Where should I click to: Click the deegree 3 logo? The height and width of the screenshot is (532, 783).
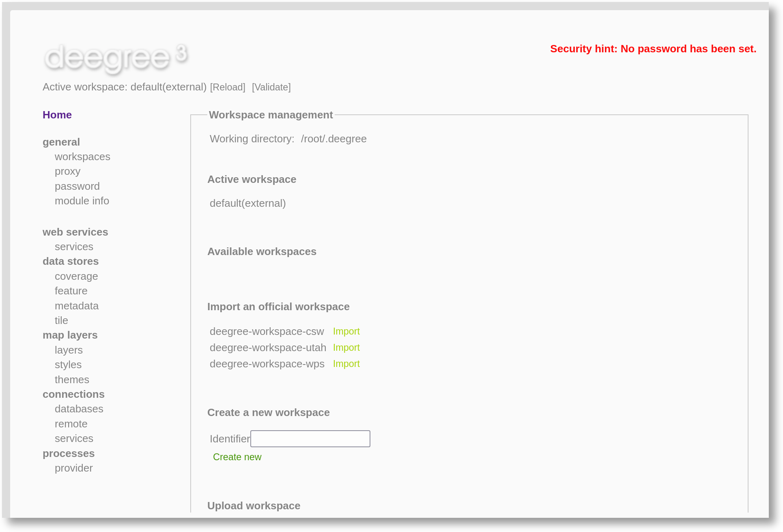click(x=116, y=58)
